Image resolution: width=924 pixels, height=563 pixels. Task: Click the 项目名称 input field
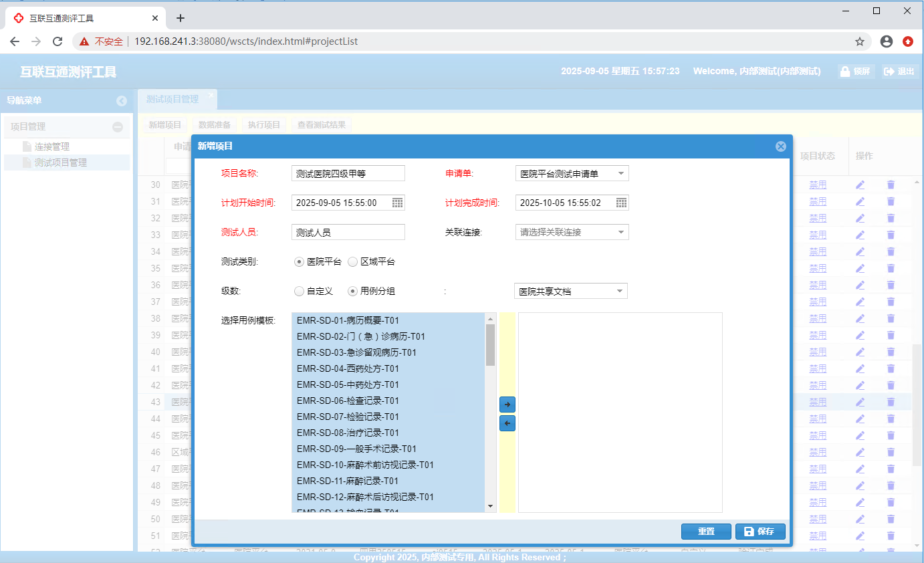pyautogui.click(x=348, y=174)
